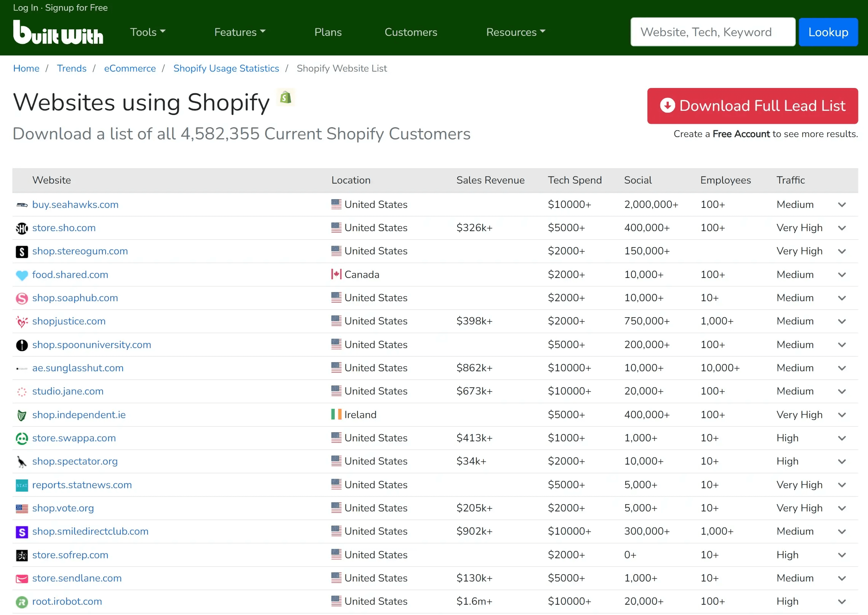Click the root.irobot.com favicon
The width and height of the screenshot is (868, 615).
pos(22,602)
